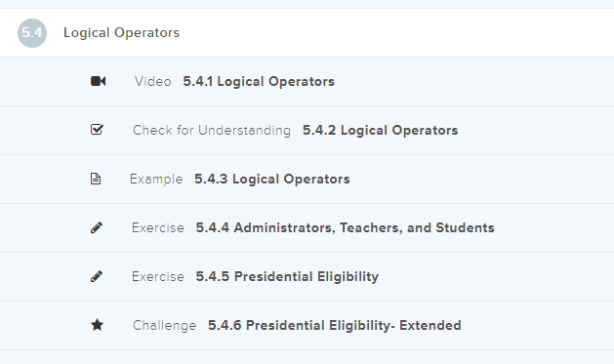Click the Challenge type label
Screen dimensions: 614x364
pos(164,325)
